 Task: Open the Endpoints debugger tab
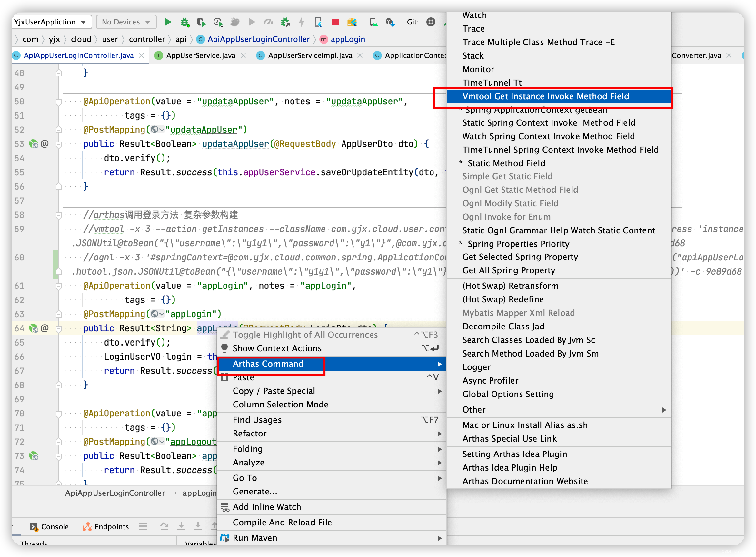(x=105, y=527)
